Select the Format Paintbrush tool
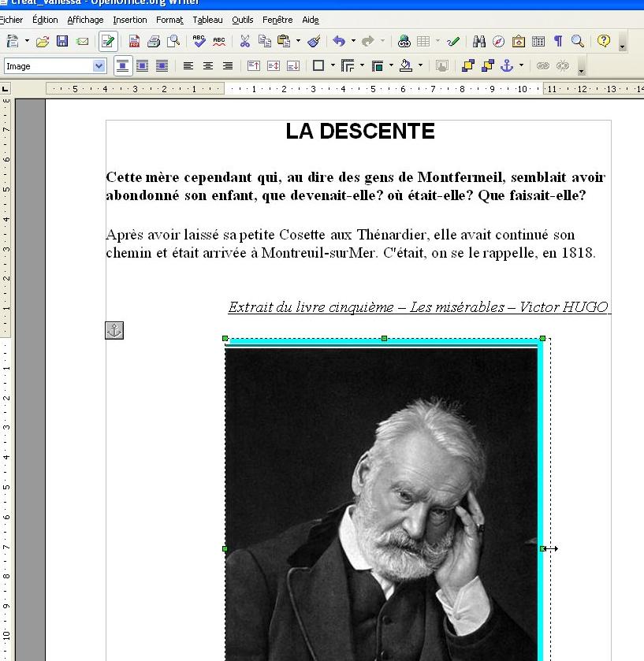 click(315, 41)
